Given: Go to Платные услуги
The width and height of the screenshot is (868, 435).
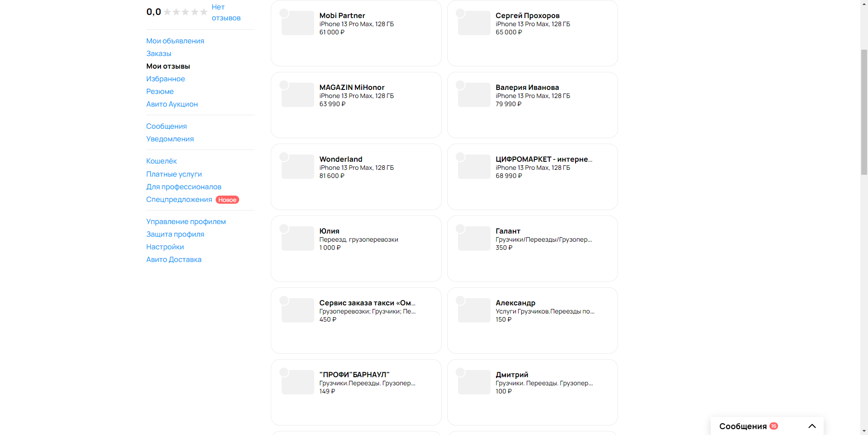Looking at the screenshot, I should [174, 174].
